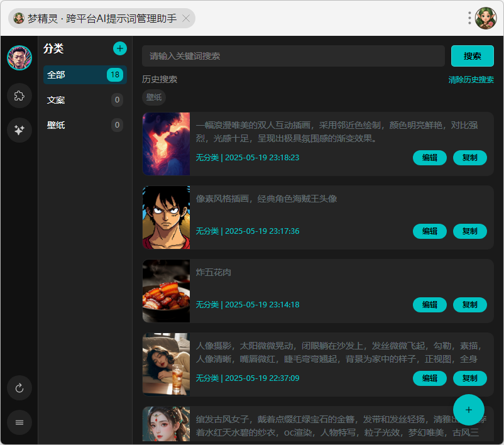This screenshot has height=445, width=504.
Task: Click the user avatar in the left sidebar
Action: coord(19,58)
